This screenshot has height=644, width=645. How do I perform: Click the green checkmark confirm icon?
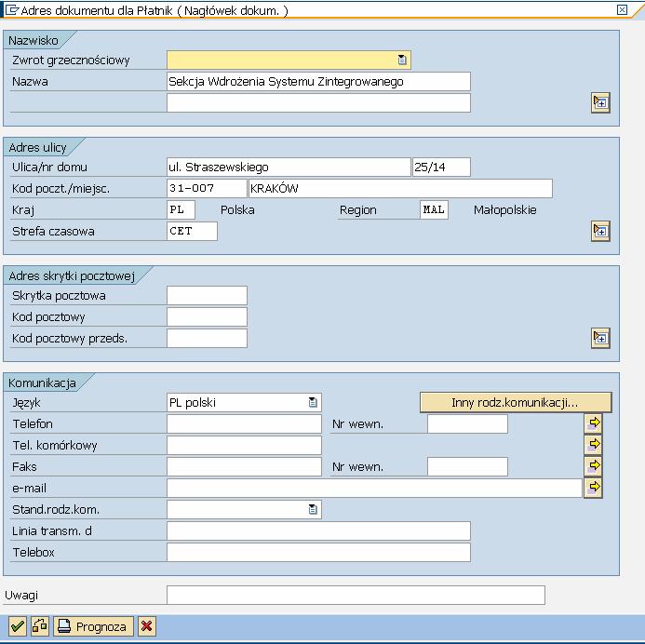point(18,626)
